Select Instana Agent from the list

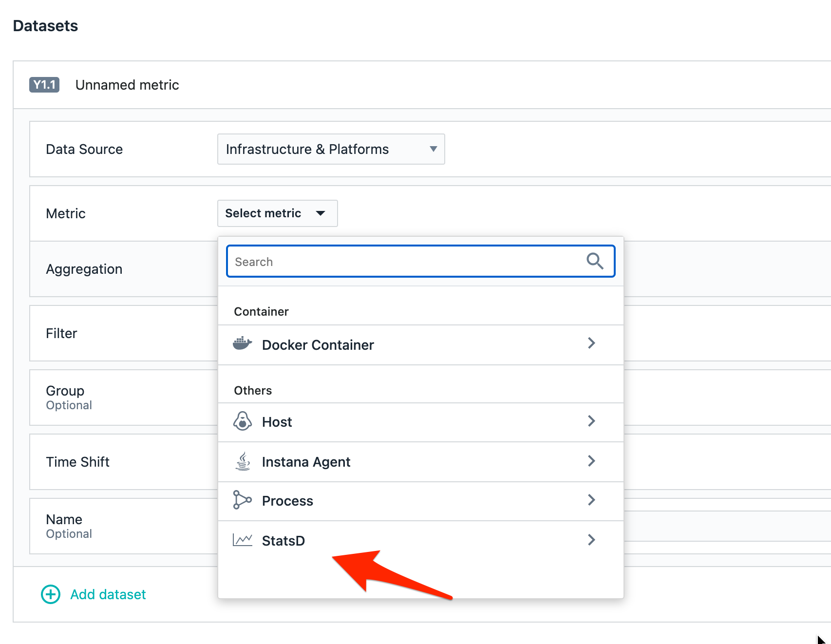pyautogui.click(x=306, y=462)
